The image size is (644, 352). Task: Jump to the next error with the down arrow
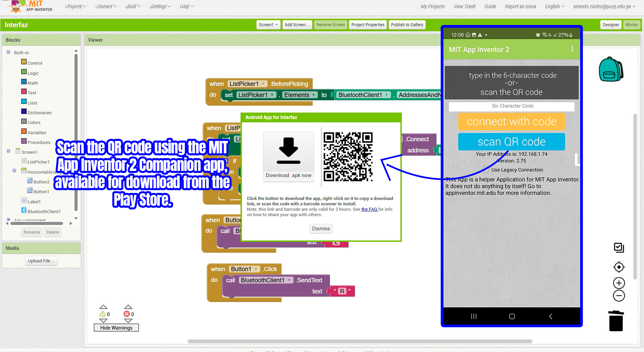tap(128, 321)
